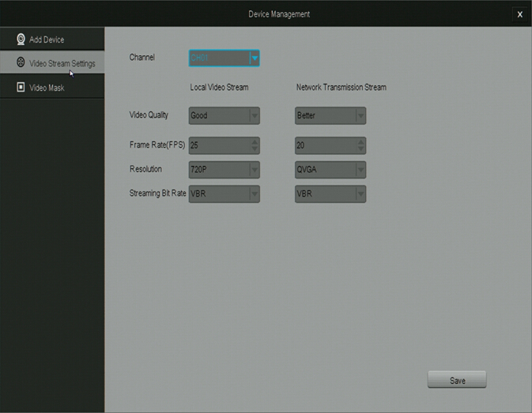This screenshot has width=532, height=413.
Task: Click the Streaming Bit Rate label
Action: (157, 193)
